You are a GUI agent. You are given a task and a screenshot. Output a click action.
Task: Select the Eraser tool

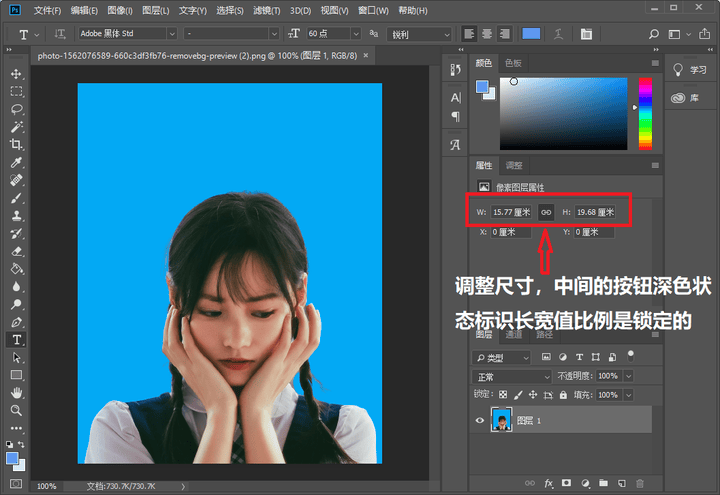[x=17, y=251]
